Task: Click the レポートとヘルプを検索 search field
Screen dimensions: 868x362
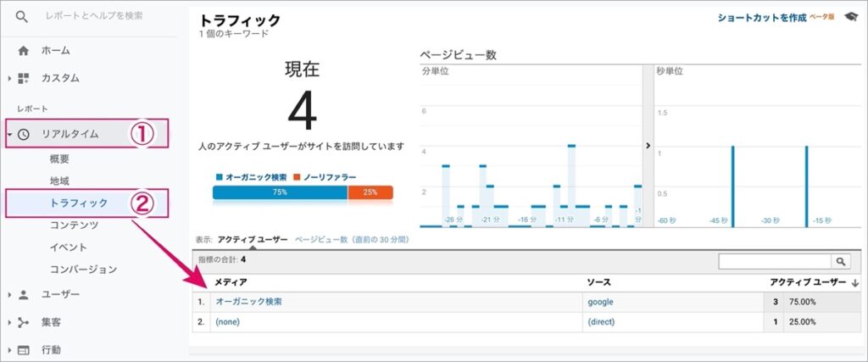Action: tap(93, 17)
